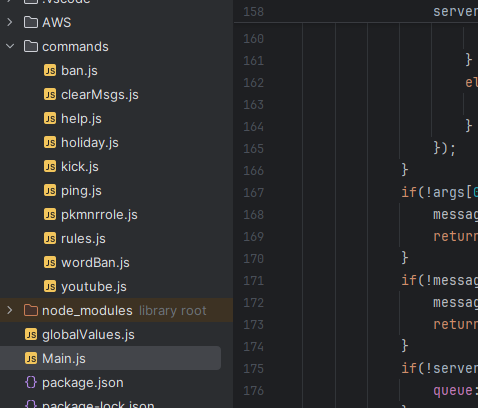Open wordBan.js file
478x408 pixels.
pos(95,263)
